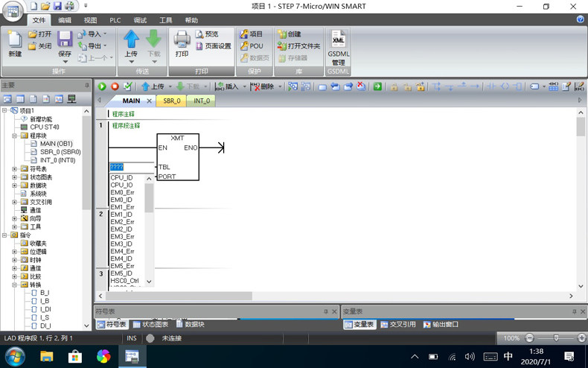Screen dimensions: 588x368
Task: Collapse the 转换 instruction folder
Action: pyautogui.click(x=14, y=285)
